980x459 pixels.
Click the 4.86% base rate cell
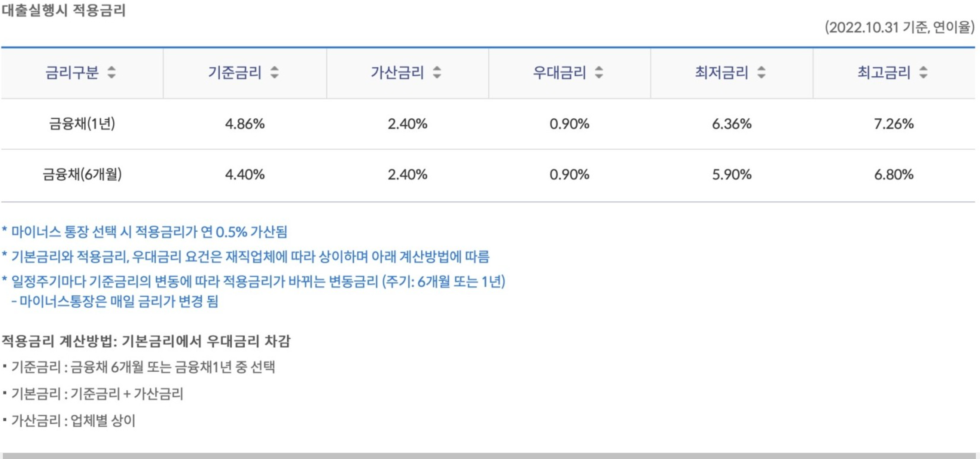[245, 124]
